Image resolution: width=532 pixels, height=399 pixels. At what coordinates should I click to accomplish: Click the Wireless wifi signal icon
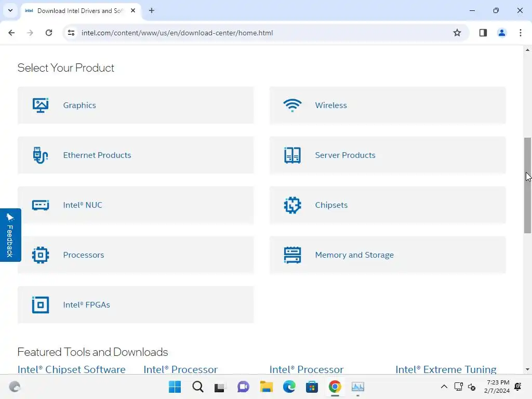(x=292, y=105)
